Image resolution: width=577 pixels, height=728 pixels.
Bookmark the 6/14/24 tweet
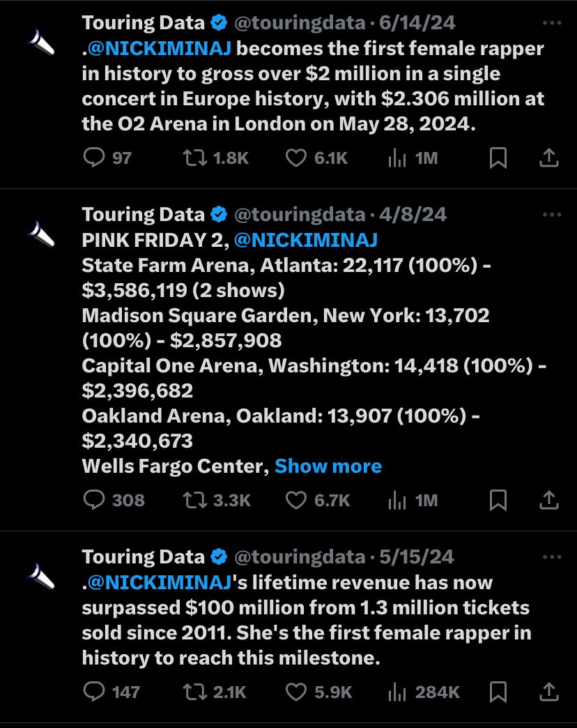pos(498,158)
